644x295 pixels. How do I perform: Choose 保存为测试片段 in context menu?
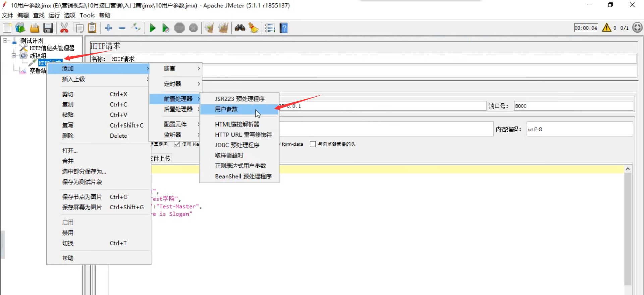[x=98, y=182]
